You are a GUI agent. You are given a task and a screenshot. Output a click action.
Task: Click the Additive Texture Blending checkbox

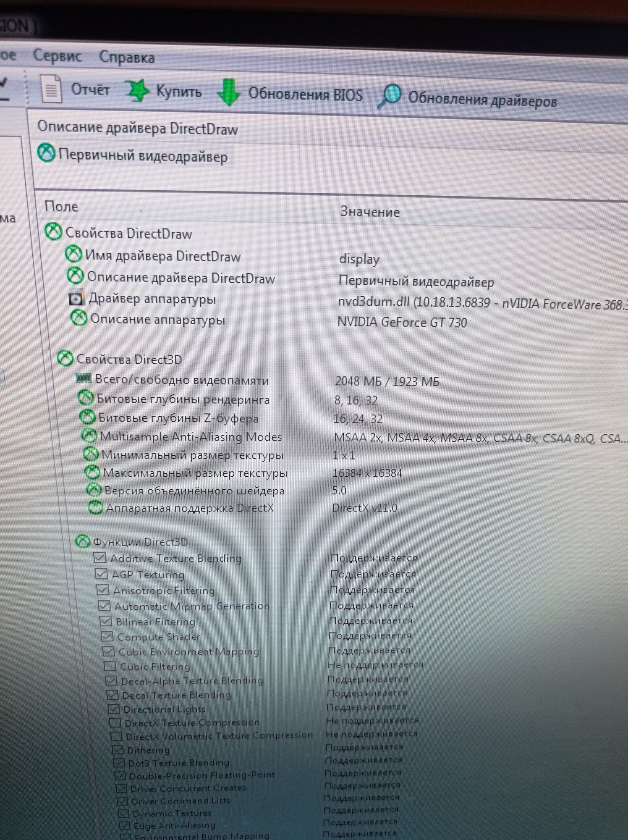(x=100, y=557)
